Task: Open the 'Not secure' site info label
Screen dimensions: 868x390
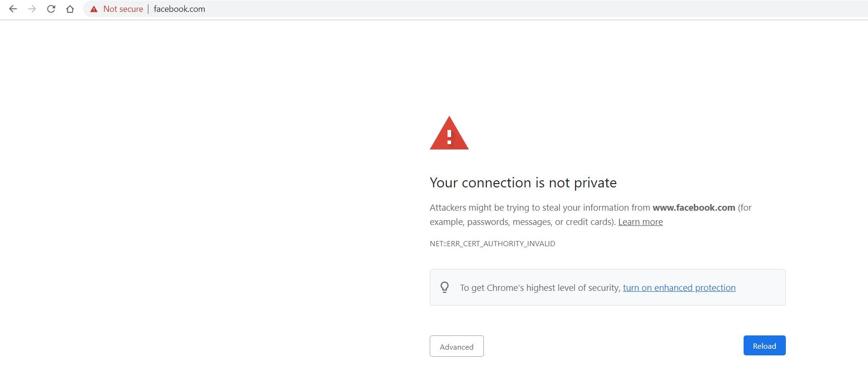Action: pos(123,9)
